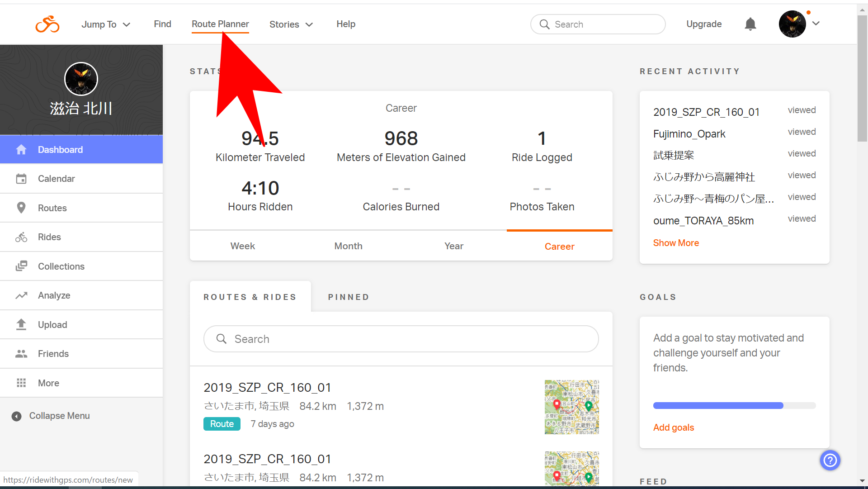868x489 pixels.
Task: Open the blue help question mark button
Action: (830, 460)
